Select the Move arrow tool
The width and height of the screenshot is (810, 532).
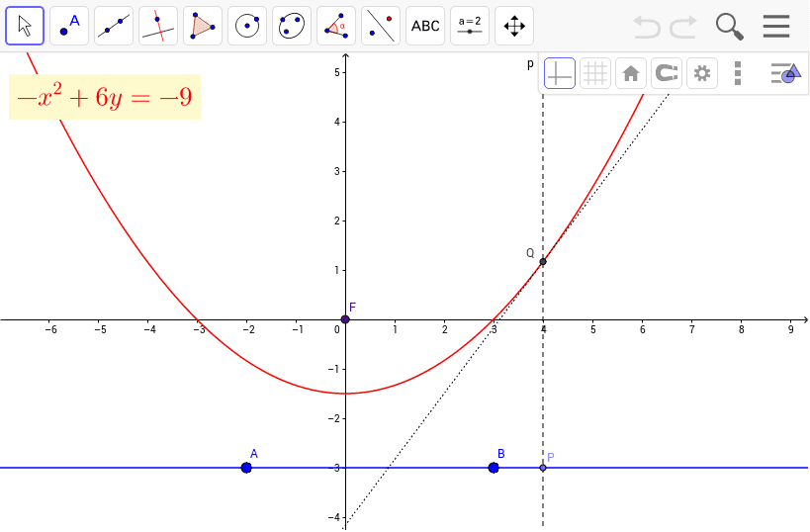[25, 26]
